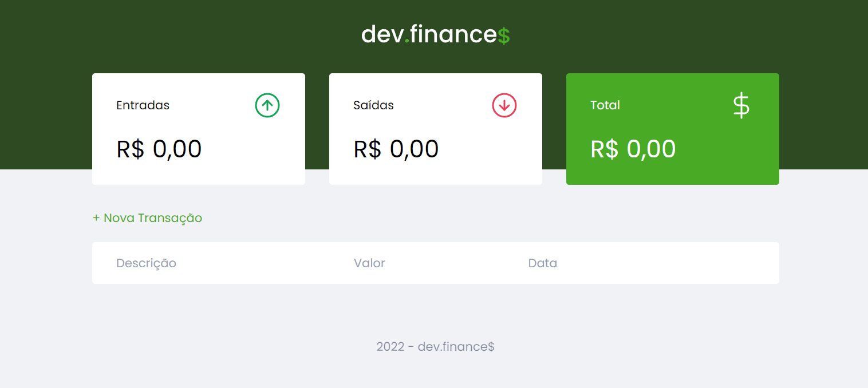
Task: Click the Total card label
Action: [x=605, y=105]
